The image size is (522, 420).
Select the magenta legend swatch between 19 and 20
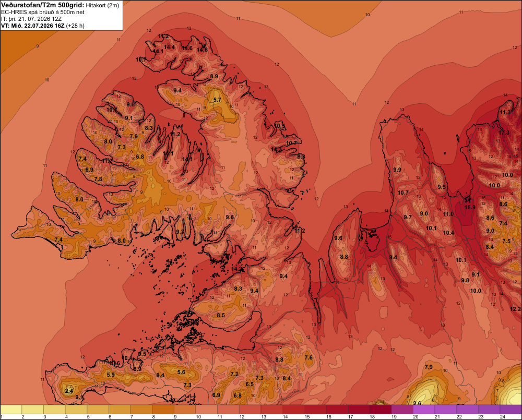[x=402, y=410]
